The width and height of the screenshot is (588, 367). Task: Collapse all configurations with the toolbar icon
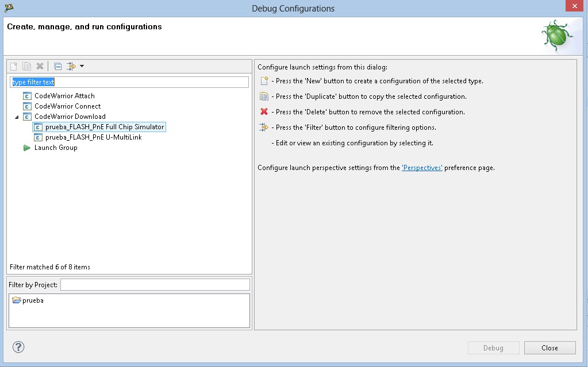57,66
